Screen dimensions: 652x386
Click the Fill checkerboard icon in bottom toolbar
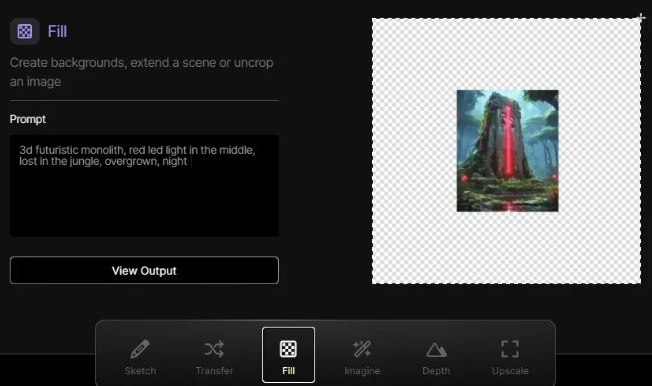pos(288,349)
